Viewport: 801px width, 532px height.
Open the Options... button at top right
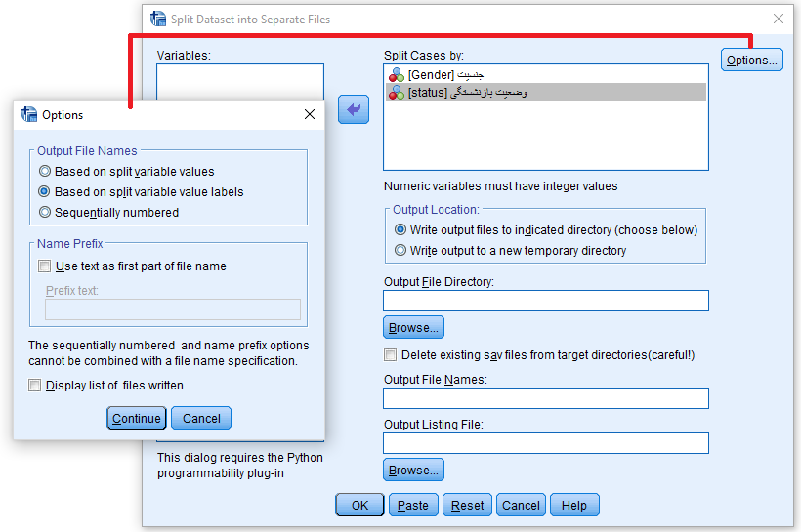pos(751,61)
